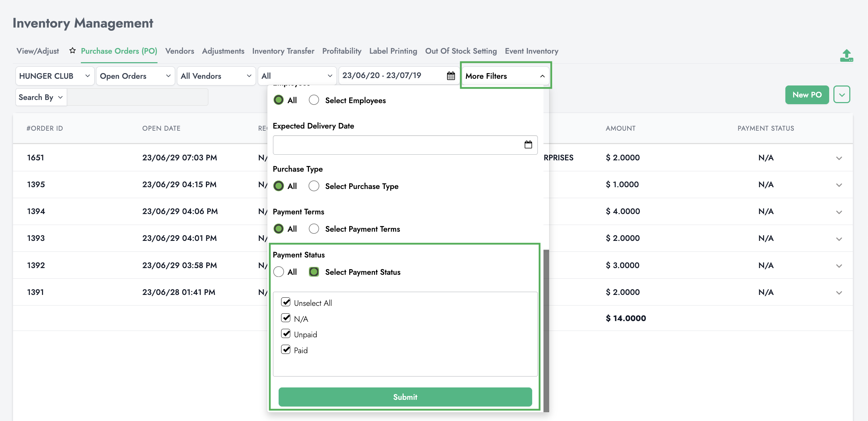Toggle the Paid checkbox
This screenshot has height=421, width=868.
click(x=286, y=350)
